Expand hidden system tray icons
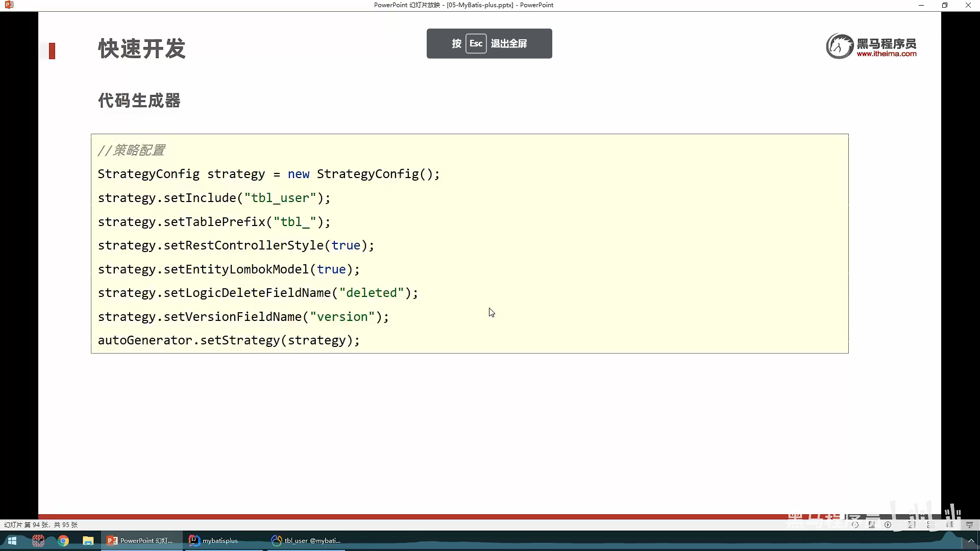This screenshot has height=551, width=980. pyautogui.click(x=971, y=541)
